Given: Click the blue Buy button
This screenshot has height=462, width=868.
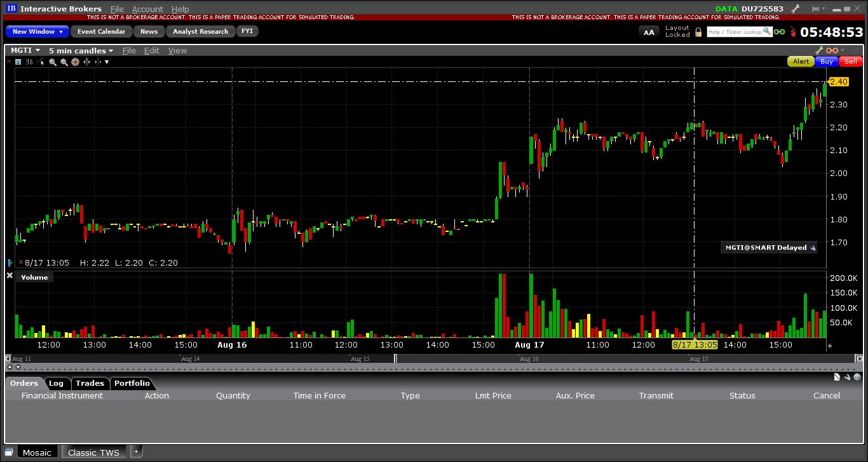Looking at the screenshot, I should pyautogui.click(x=827, y=62).
